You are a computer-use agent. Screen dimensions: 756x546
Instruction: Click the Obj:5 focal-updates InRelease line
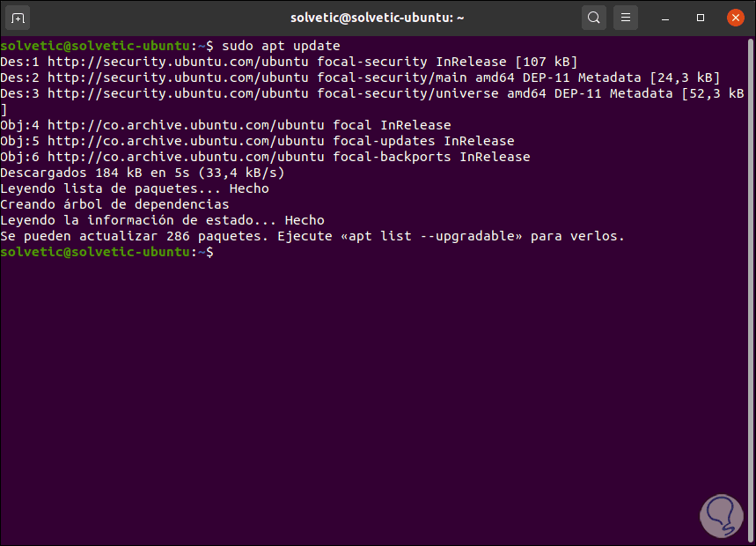(x=258, y=141)
